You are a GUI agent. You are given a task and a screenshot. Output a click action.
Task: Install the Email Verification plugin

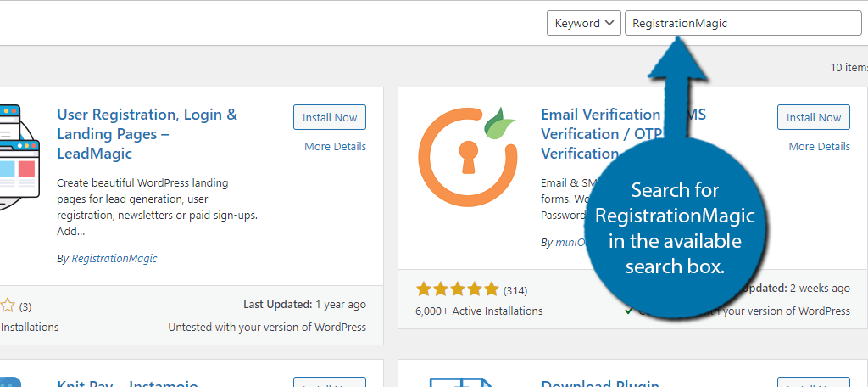point(813,117)
